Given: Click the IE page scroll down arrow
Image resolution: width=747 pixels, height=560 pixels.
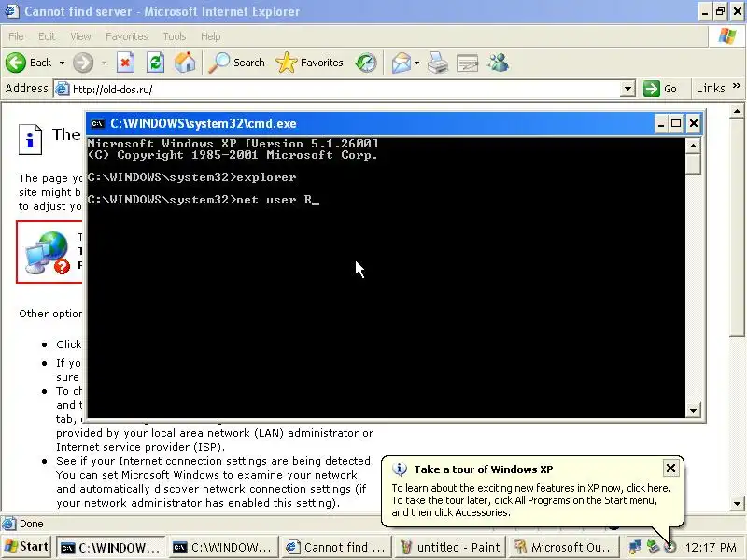Looking at the screenshot, I should coord(737,503).
